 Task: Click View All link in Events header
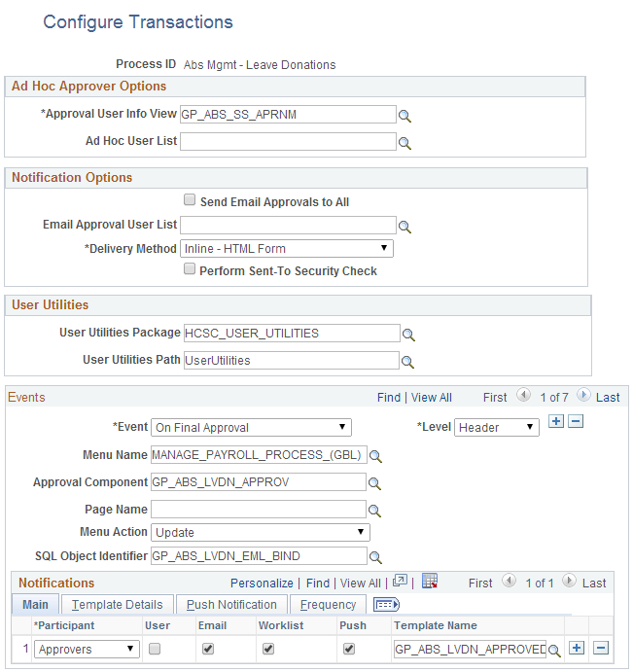[x=431, y=398]
